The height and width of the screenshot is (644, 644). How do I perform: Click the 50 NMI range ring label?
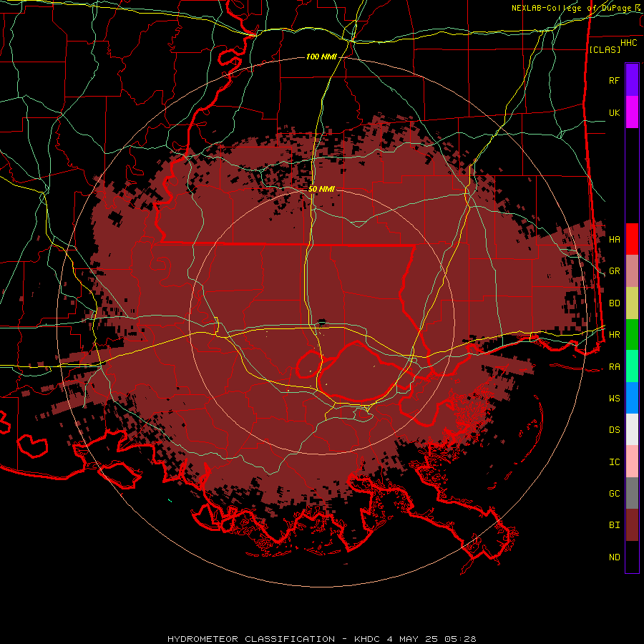click(321, 189)
